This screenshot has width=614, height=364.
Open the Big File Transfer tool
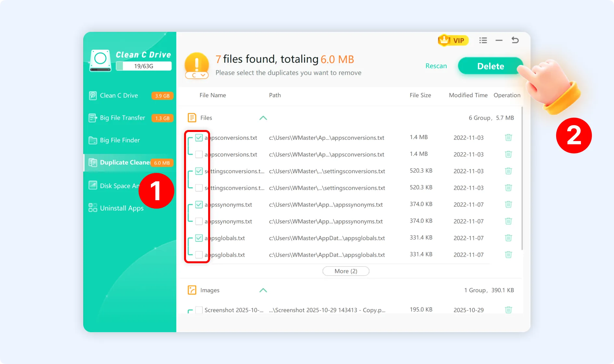[x=122, y=118]
